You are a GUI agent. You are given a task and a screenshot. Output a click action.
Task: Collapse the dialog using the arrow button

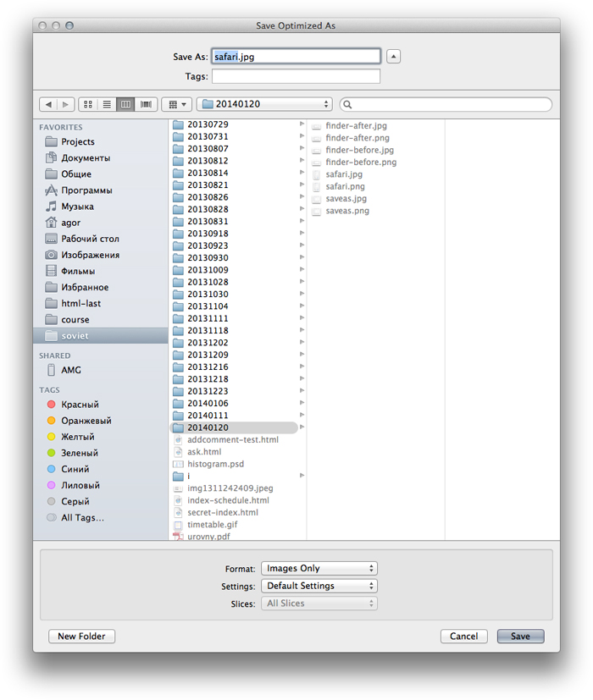pos(393,57)
